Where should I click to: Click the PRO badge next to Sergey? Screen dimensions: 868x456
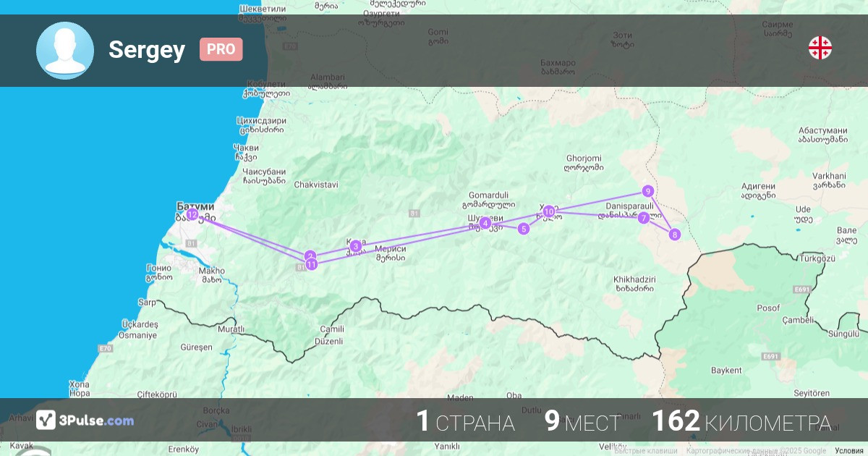(221, 49)
